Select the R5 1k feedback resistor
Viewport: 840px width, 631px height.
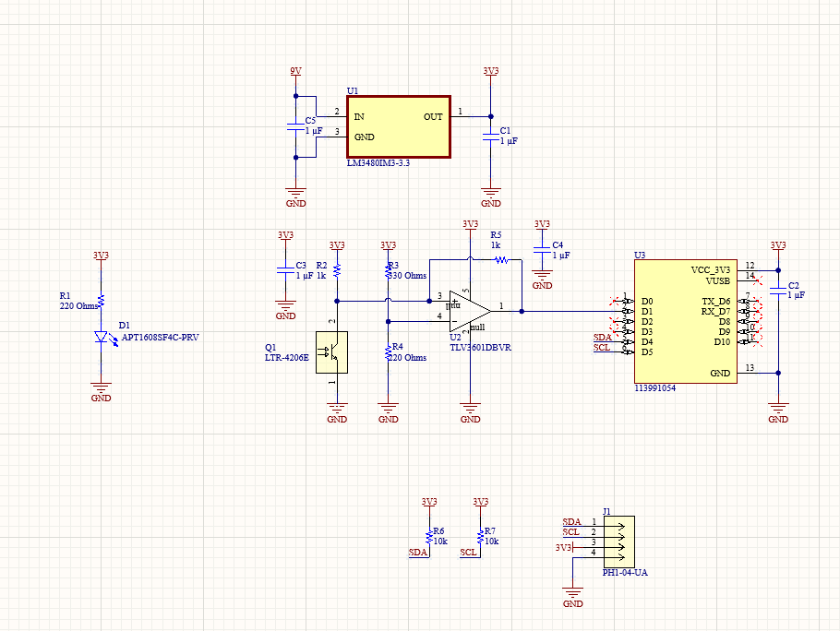[501, 260]
